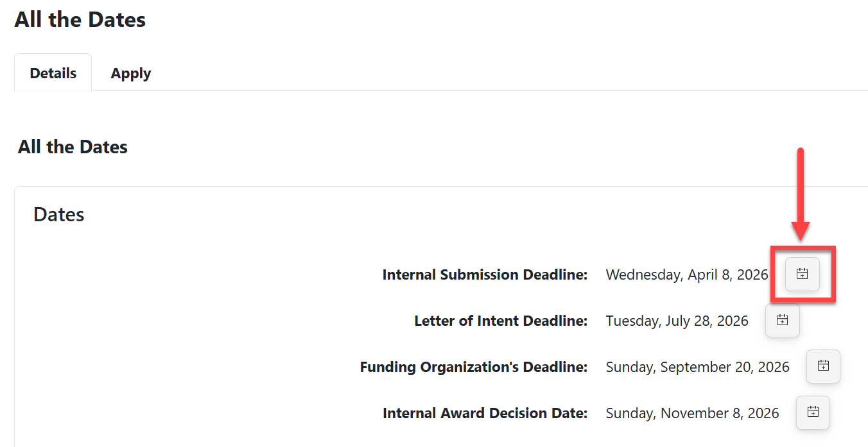This screenshot has height=447, width=868.
Task: Select the Details tab
Action: (53, 73)
